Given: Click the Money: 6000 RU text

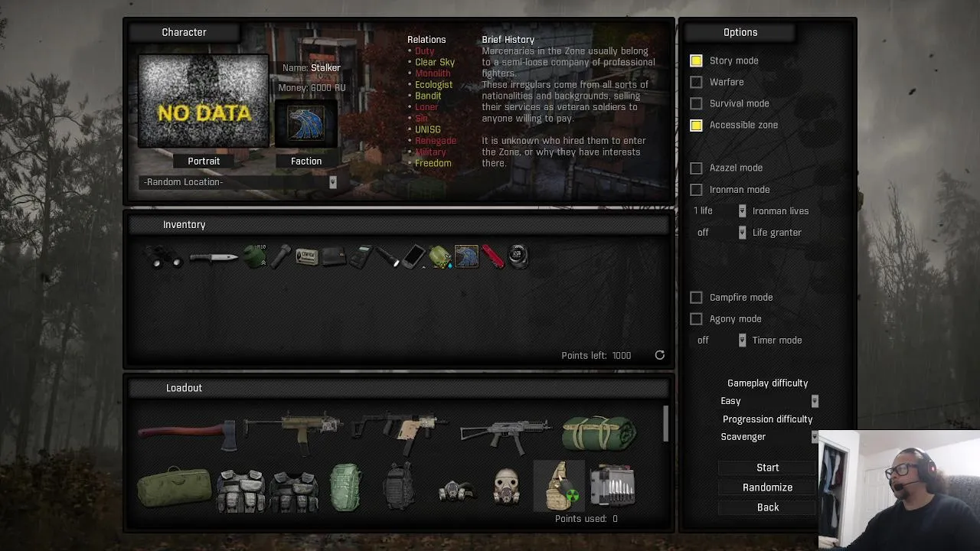Looking at the screenshot, I should point(312,88).
